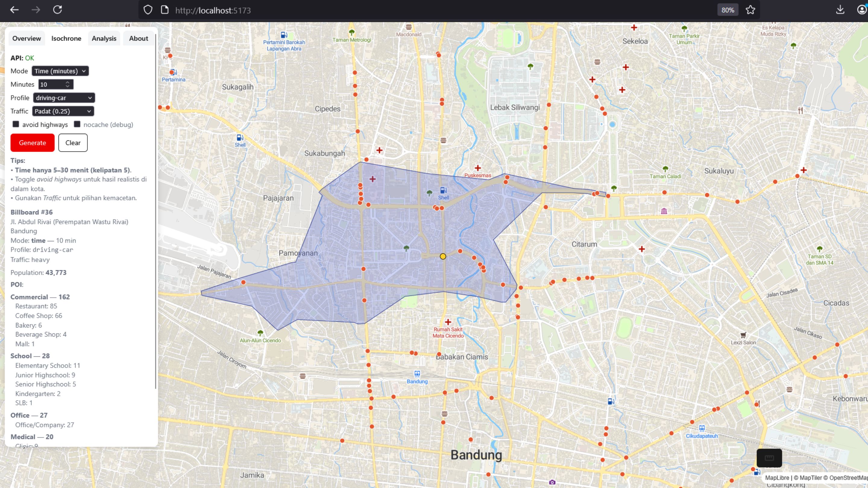Click the Shell gas station icon near Sukabungah
The image size is (868, 488).
(x=240, y=138)
